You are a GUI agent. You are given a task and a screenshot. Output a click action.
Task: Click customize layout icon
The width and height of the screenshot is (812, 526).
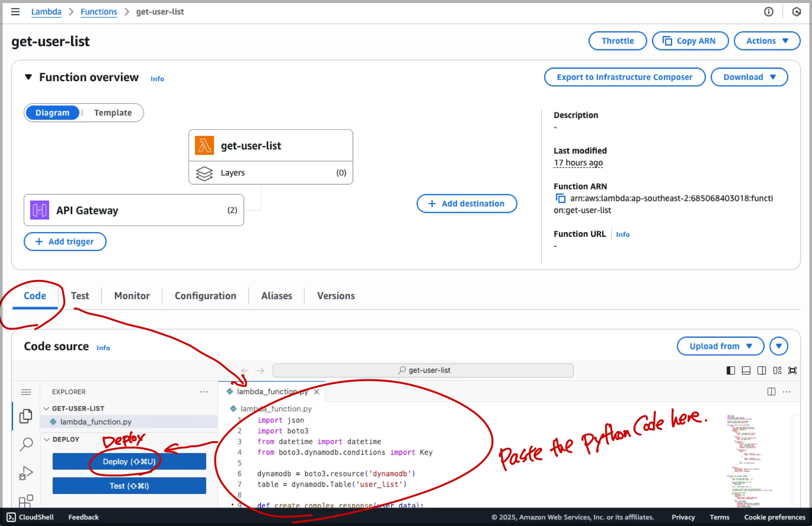[x=777, y=371]
